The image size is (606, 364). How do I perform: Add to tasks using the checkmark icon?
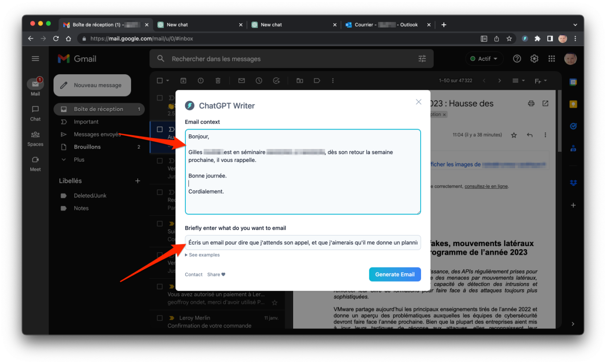coord(276,81)
